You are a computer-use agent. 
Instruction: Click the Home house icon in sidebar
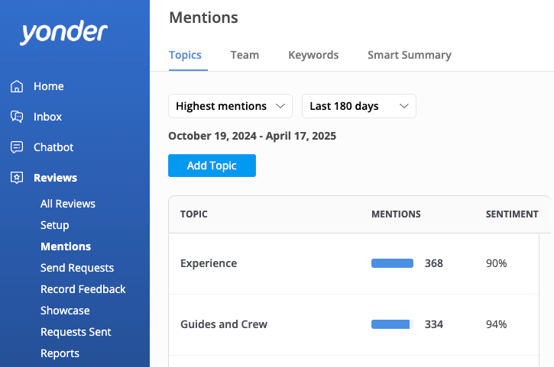pos(17,86)
